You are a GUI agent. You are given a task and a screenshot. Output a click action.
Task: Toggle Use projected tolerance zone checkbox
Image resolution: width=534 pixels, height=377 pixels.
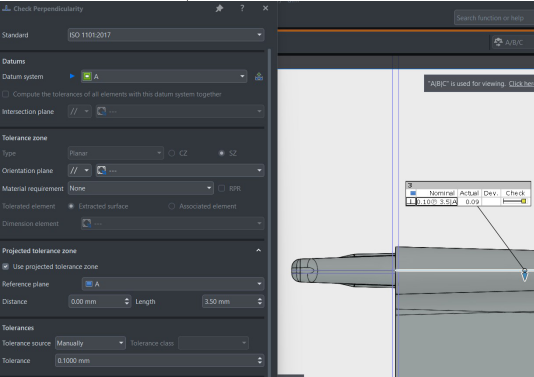5,266
